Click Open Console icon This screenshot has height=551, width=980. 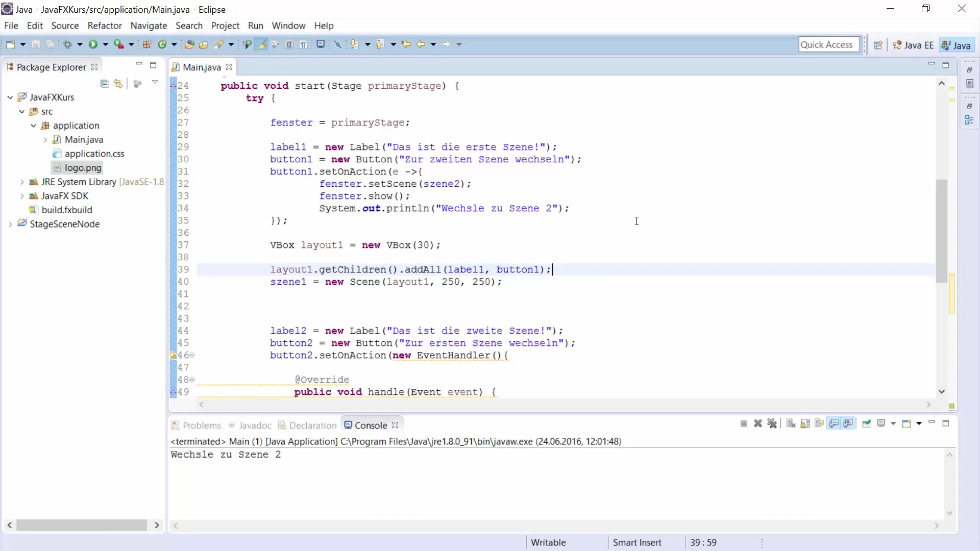point(906,423)
